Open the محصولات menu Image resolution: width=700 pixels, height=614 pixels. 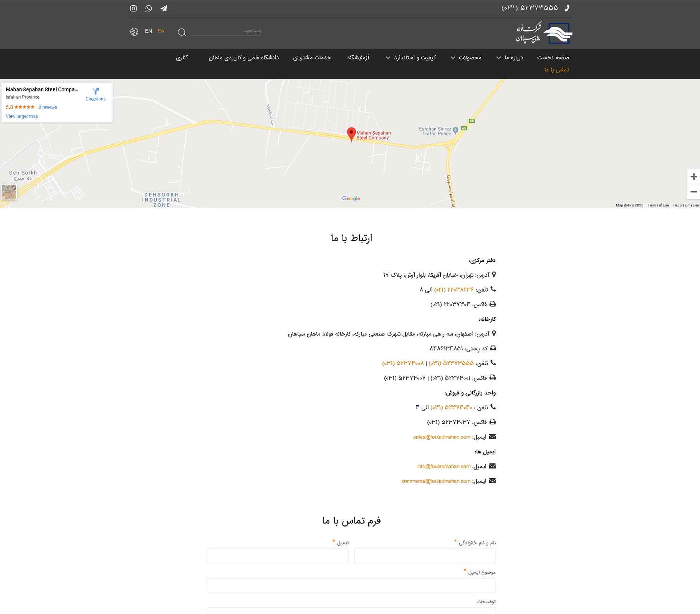pos(470,58)
